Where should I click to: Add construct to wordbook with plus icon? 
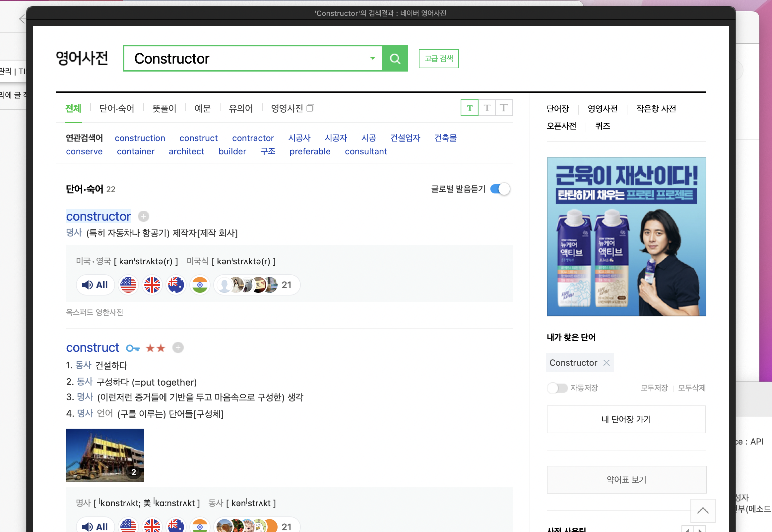coord(178,348)
